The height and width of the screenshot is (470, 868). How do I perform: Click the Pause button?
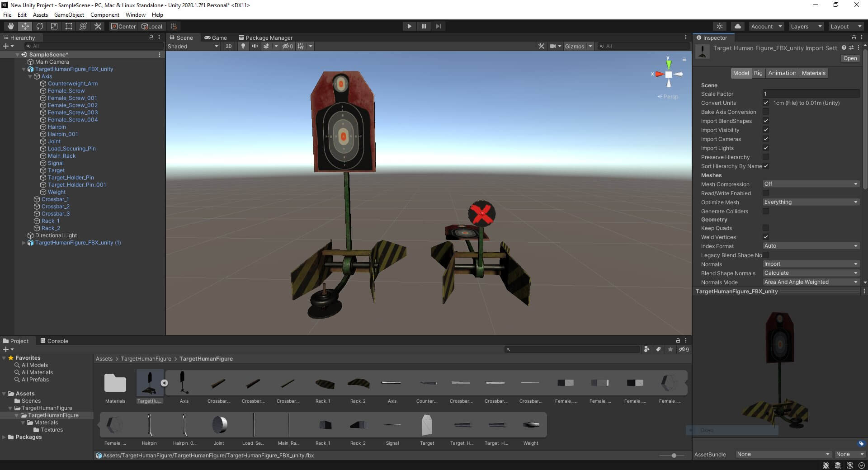(424, 26)
